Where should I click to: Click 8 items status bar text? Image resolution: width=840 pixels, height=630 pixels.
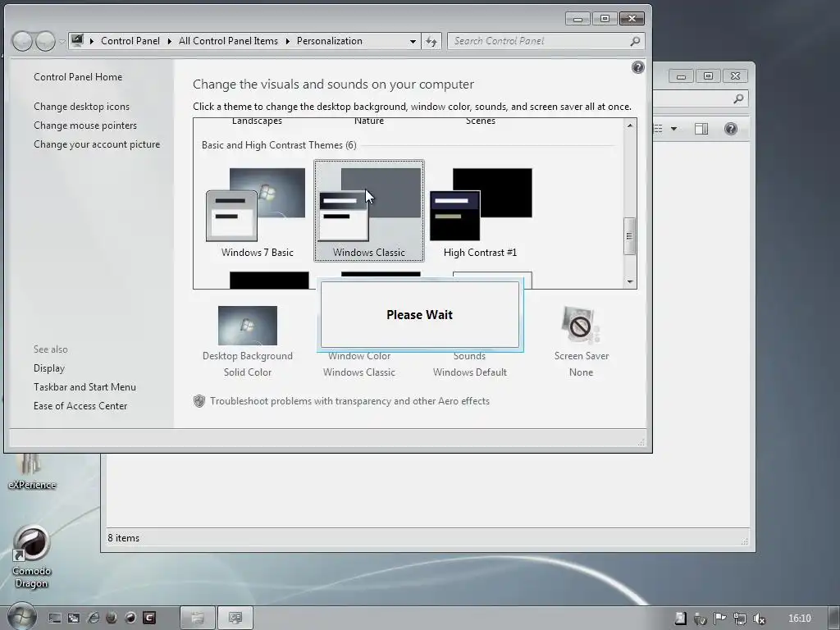point(123,538)
